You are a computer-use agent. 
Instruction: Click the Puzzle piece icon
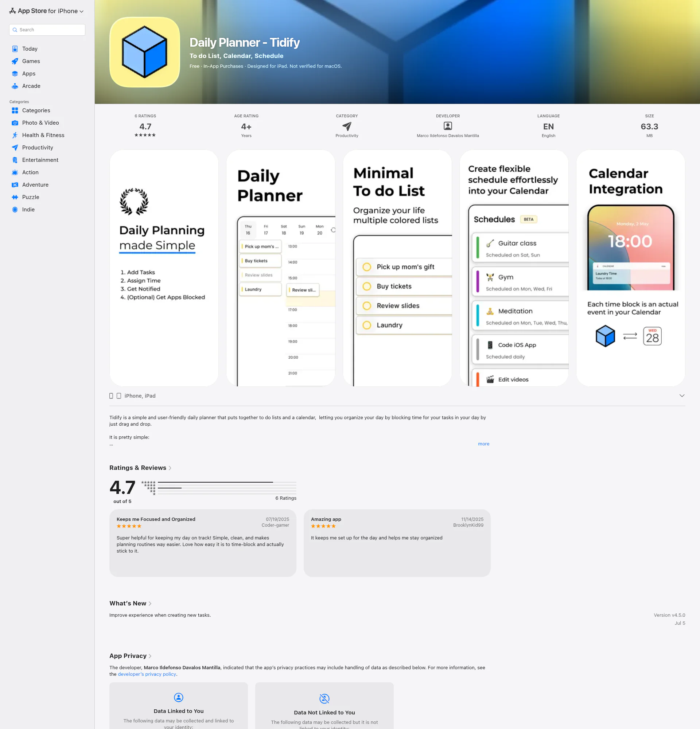15,197
